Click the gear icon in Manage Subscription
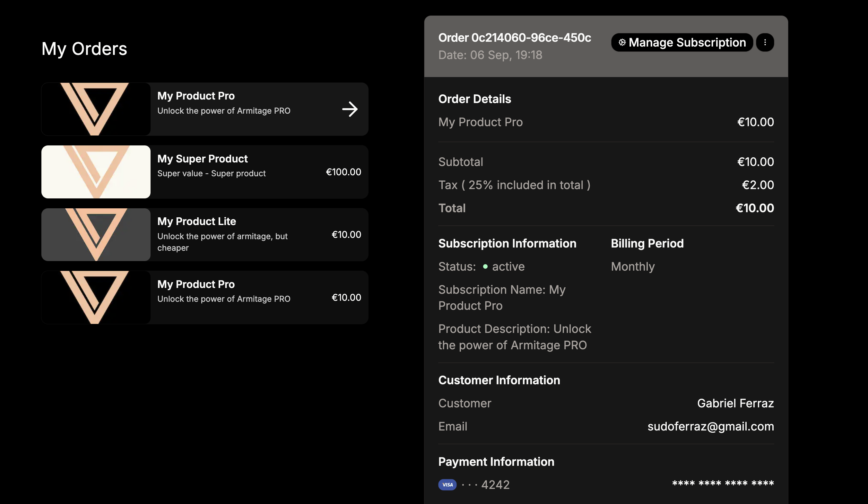The image size is (868, 504). 622,42
